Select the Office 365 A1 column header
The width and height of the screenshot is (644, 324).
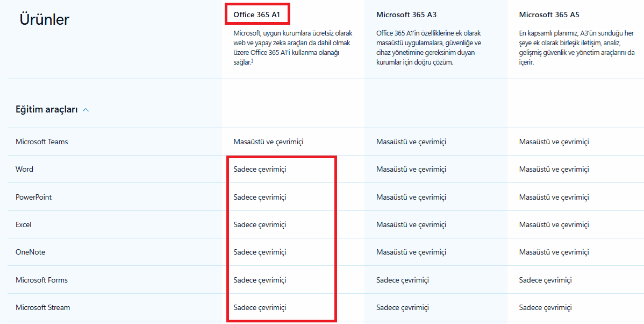[257, 15]
